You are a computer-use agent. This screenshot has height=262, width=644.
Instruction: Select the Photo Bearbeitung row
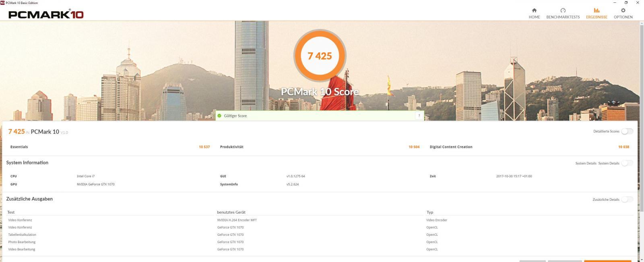tap(320, 242)
